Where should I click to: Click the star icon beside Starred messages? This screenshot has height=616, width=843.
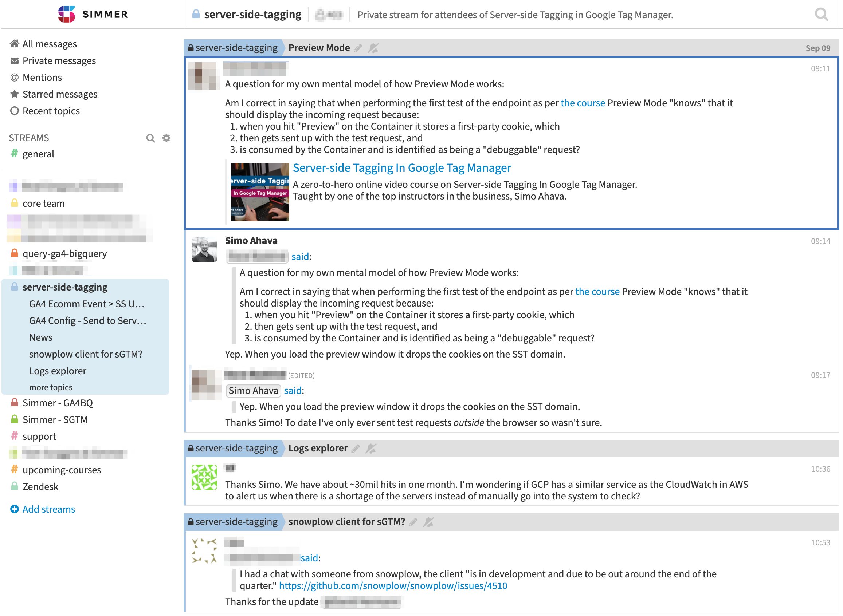tap(14, 94)
